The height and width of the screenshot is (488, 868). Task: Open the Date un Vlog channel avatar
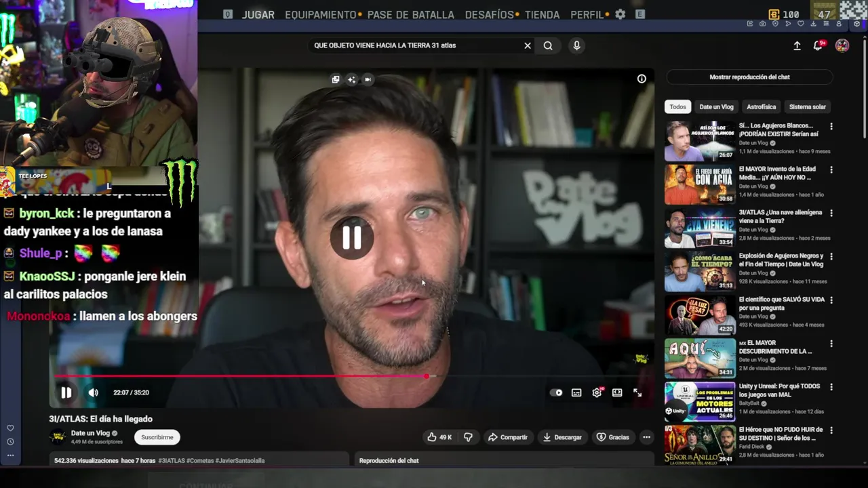pyautogui.click(x=58, y=437)
